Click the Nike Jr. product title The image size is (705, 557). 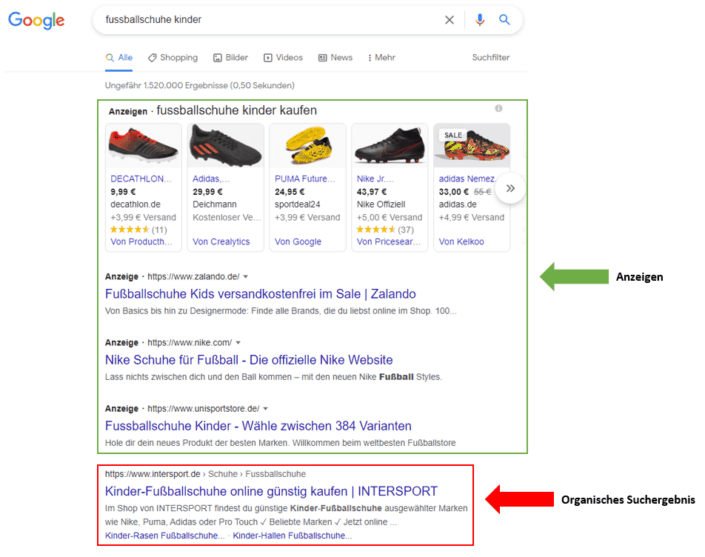click(x=375, y=179)
